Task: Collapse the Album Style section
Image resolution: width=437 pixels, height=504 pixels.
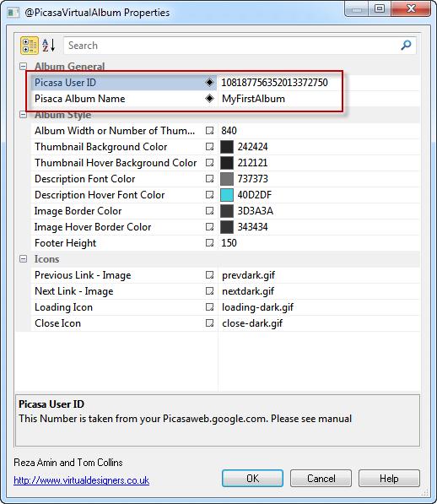Action: pos(23,115)
